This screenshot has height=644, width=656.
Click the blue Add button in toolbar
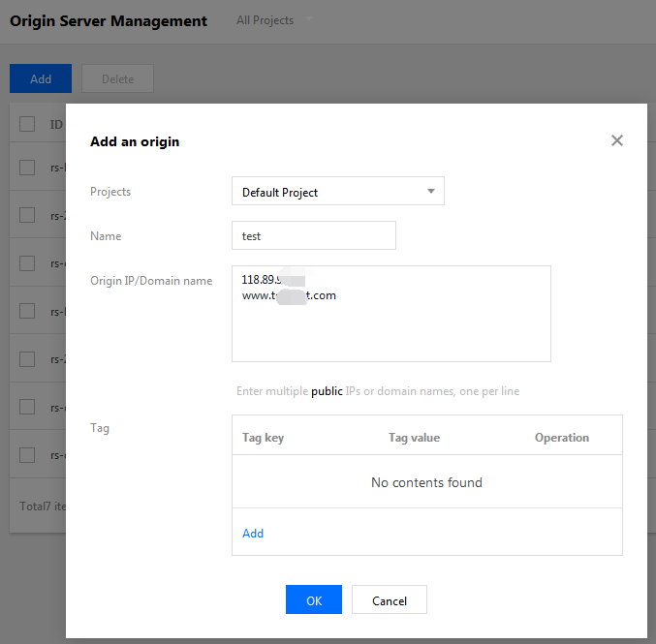41,79
